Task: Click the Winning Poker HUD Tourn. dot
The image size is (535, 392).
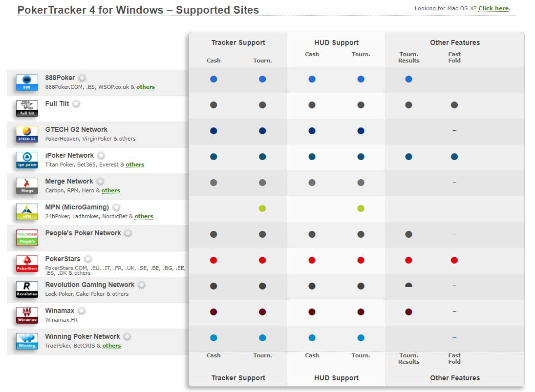Action: tap(361, 338)
